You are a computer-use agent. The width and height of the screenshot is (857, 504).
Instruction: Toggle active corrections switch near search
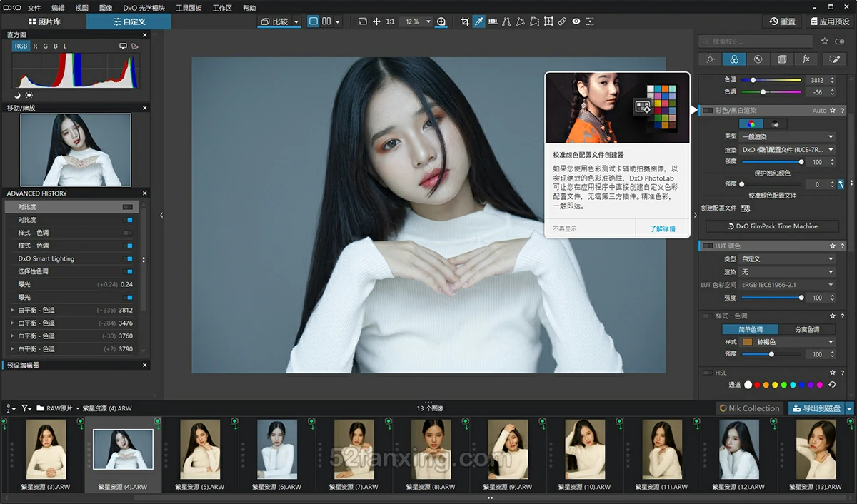pyautogui.click(x=839, y=41)
